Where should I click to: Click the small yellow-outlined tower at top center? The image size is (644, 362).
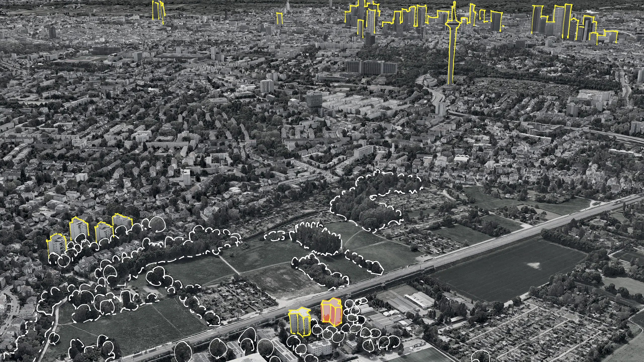[x=279, y=19]
